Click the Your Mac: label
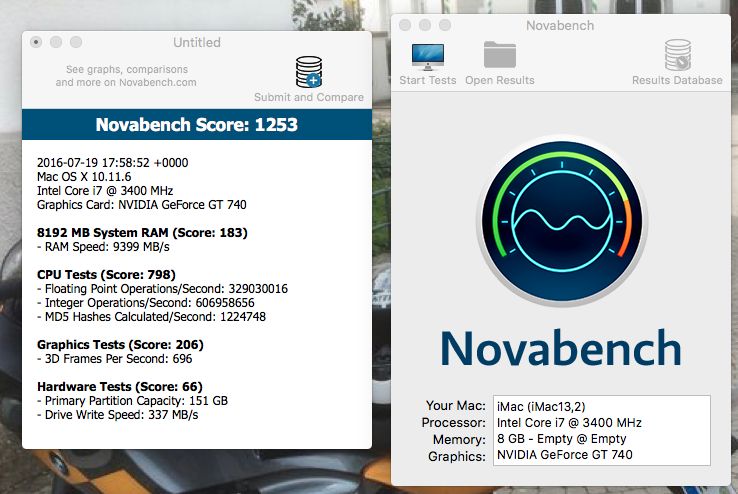 [x=456, y=406]
